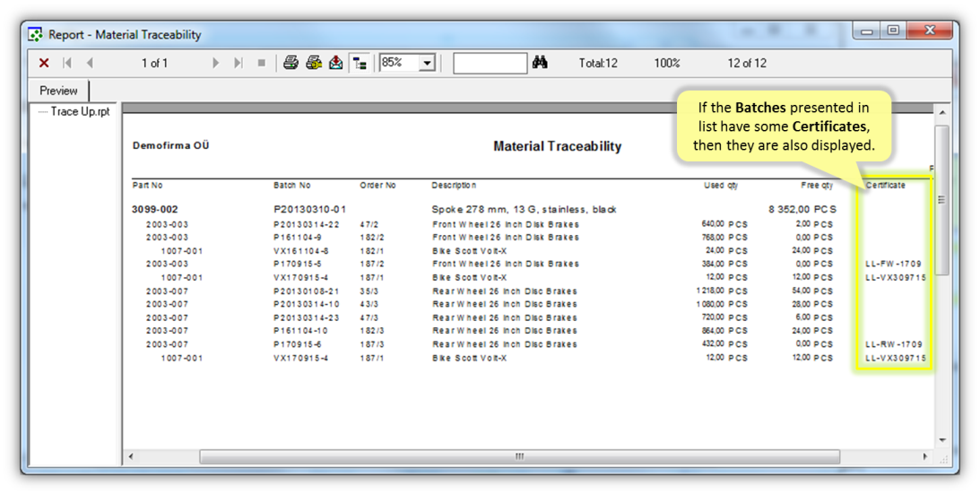Maximize the Report window

pyautogui.click(x=893, y=30)
